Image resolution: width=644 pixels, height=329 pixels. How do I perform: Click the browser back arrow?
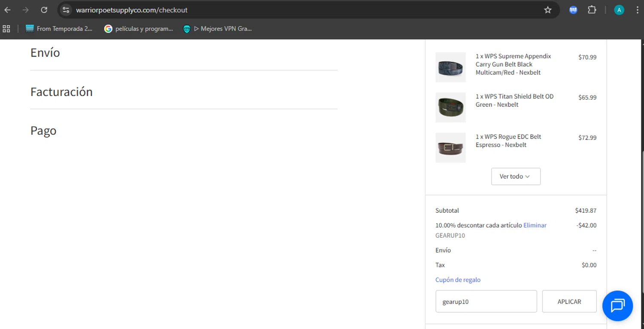coord(7,10)
